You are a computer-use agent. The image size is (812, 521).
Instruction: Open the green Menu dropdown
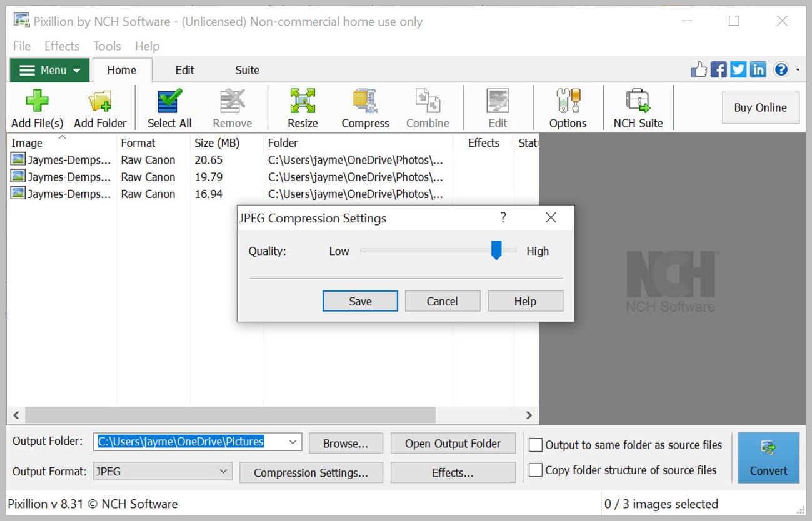tap(49, 70)
